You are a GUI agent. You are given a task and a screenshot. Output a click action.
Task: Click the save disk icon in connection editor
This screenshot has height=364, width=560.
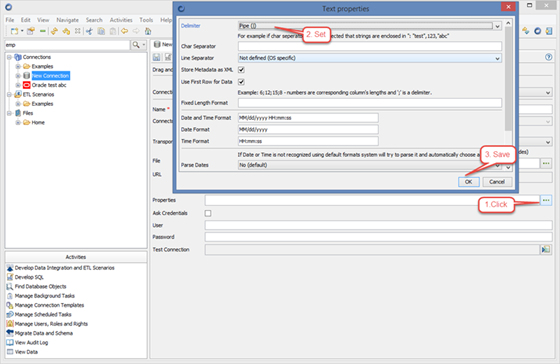pyautogui.click(x=156, y=57)
